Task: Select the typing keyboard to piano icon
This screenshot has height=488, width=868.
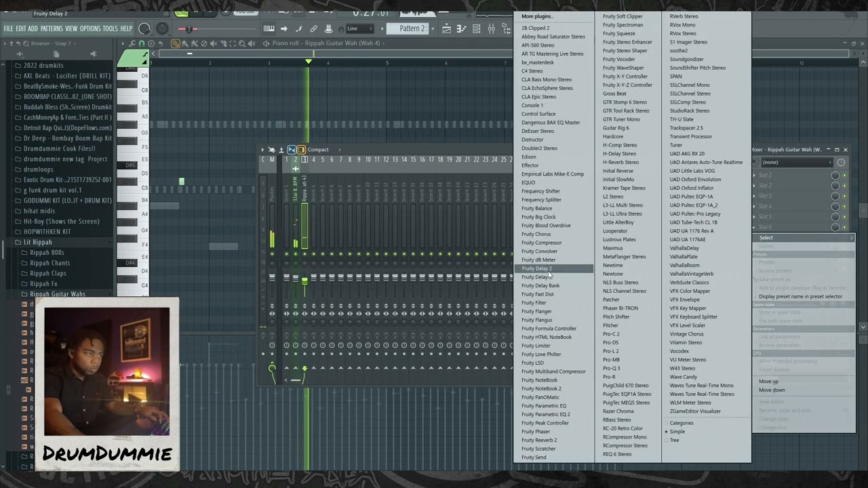Action: (269, 28)
